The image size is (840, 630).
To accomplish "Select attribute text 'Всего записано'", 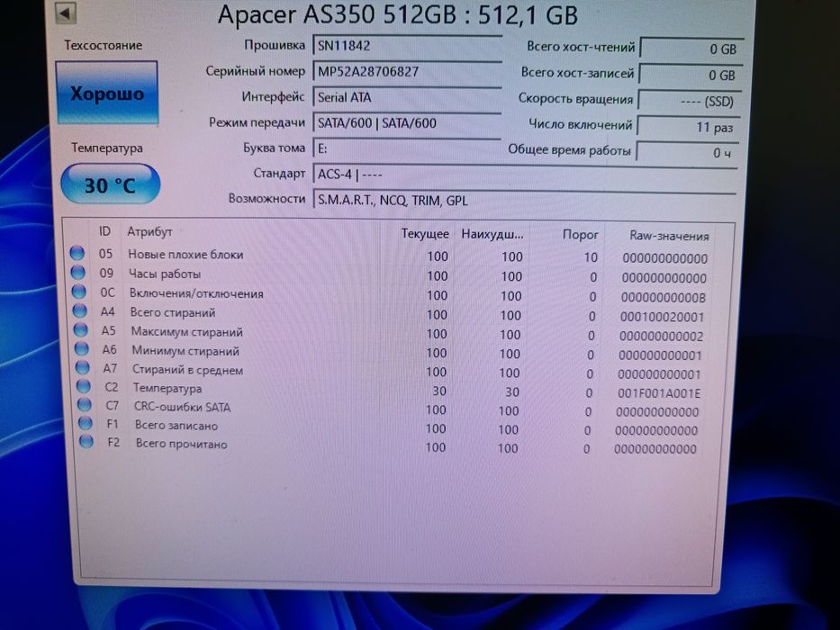I will (x=176, y=426).
